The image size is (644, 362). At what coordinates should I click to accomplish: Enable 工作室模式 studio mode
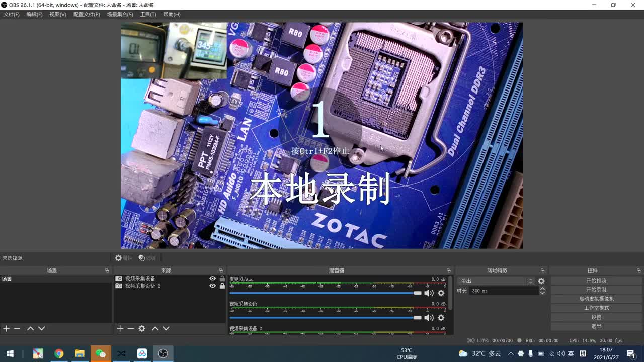596,308
